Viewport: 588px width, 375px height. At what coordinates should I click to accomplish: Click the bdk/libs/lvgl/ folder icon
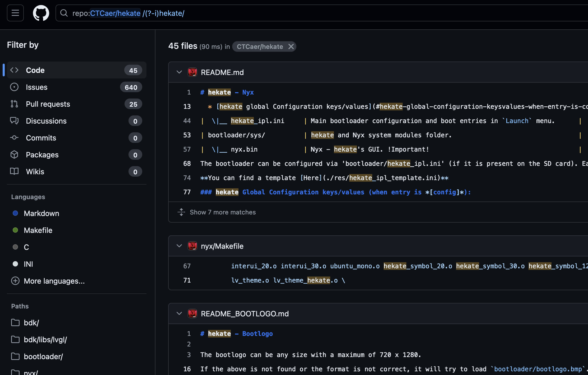coord(15,339)
